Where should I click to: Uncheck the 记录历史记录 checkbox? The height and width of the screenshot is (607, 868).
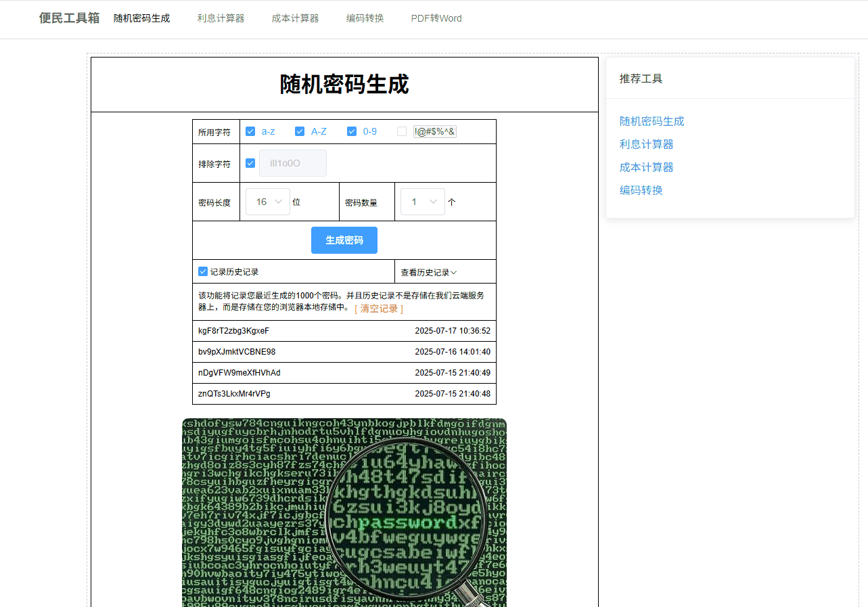tap(203, 271)
